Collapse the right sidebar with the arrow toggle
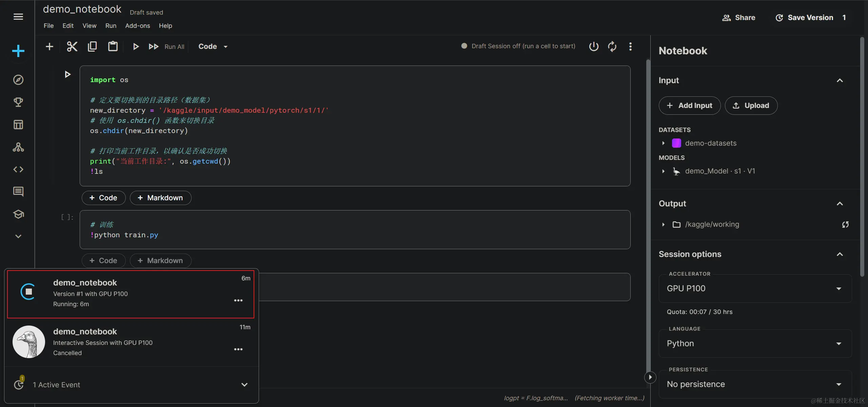The width and height of the screenshot is (868, 407). click(650, 377)
